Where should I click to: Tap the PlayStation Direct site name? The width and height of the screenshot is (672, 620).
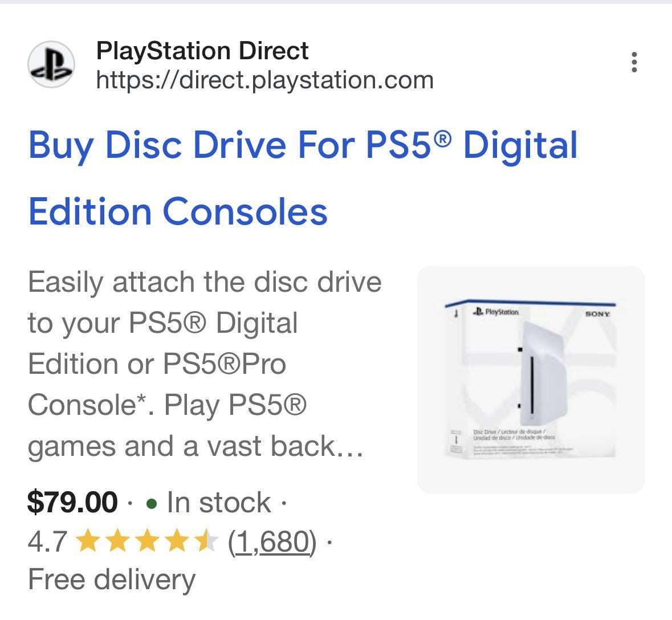click(202, 51)
